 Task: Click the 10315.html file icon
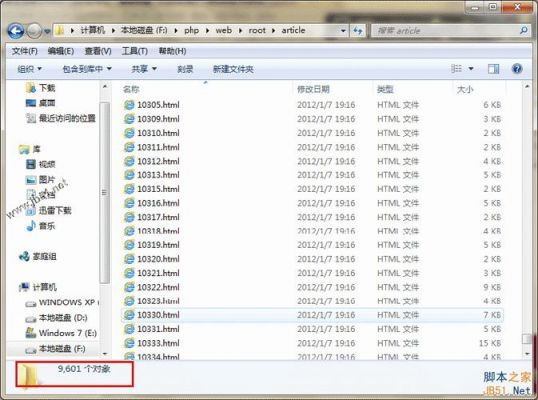pos(129,189)
